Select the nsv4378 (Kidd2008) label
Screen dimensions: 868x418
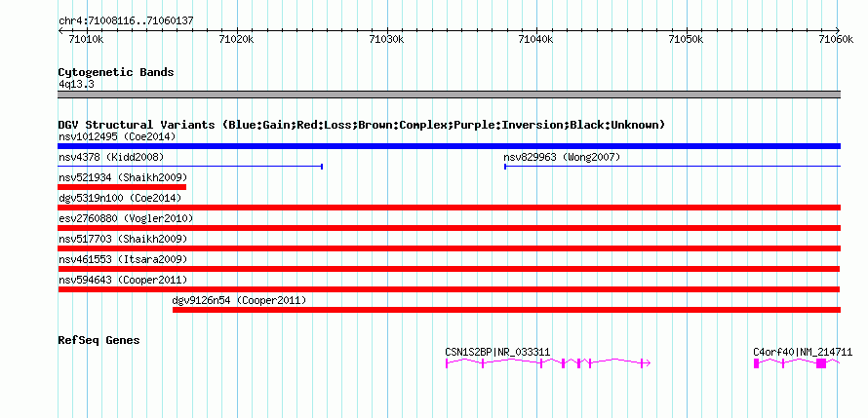click(111, 157)
